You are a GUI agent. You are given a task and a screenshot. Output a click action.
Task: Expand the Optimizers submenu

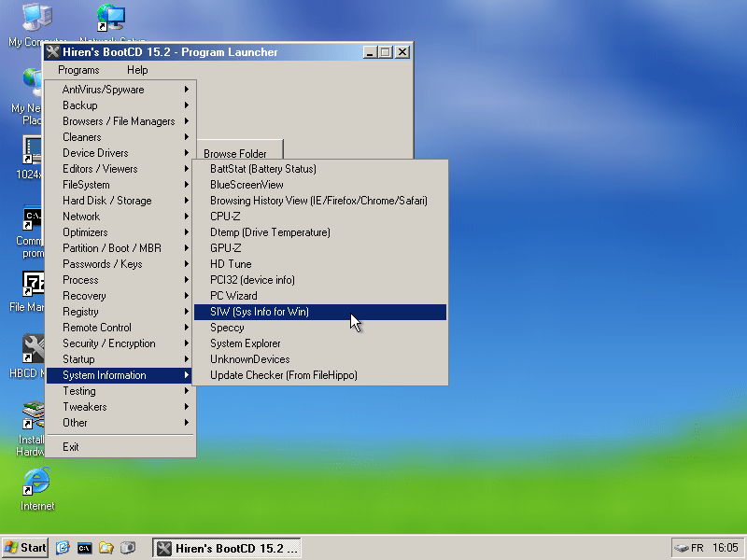click(x=120, y=232)
